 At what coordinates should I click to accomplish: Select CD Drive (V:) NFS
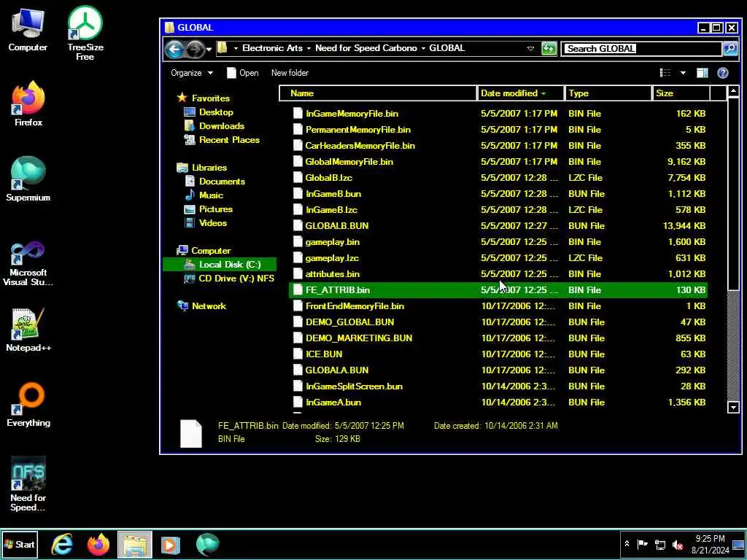click(228, 279)
